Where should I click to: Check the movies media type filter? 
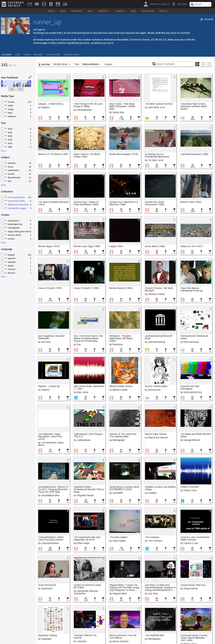click(2, 102)
